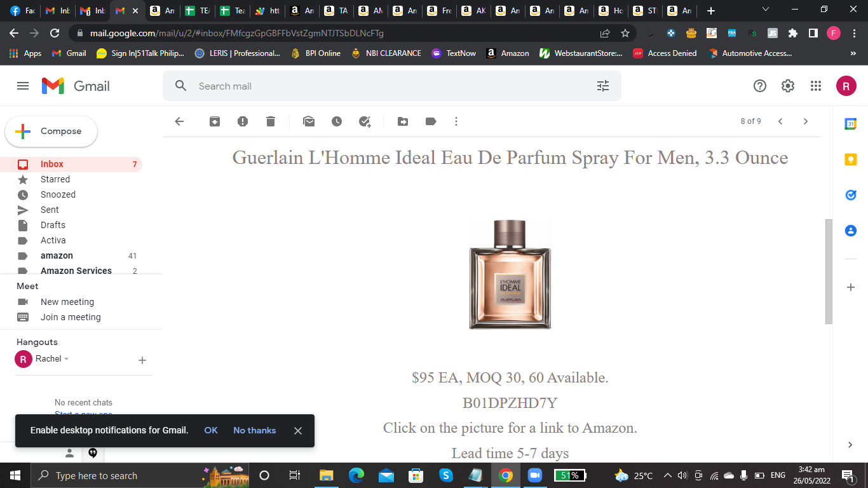Decline notifications with No thanks
The height and width of the screenshot is (488, 868).
[254, 430]
